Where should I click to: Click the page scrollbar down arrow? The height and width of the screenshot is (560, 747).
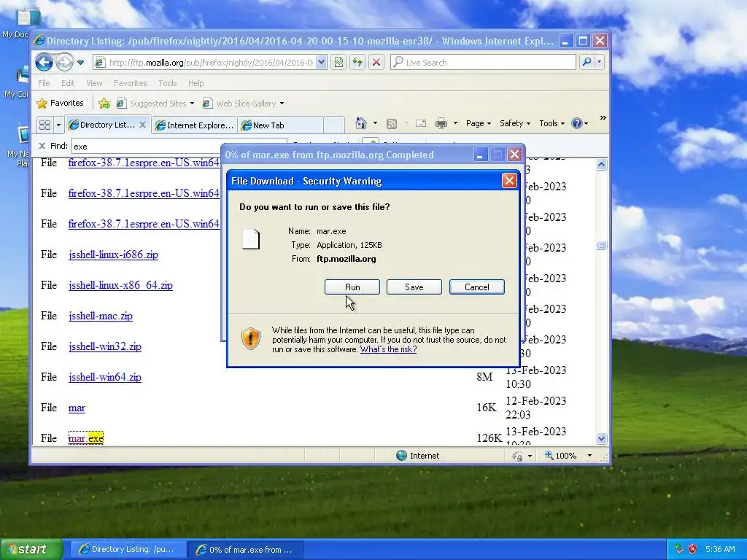[601, 438]
